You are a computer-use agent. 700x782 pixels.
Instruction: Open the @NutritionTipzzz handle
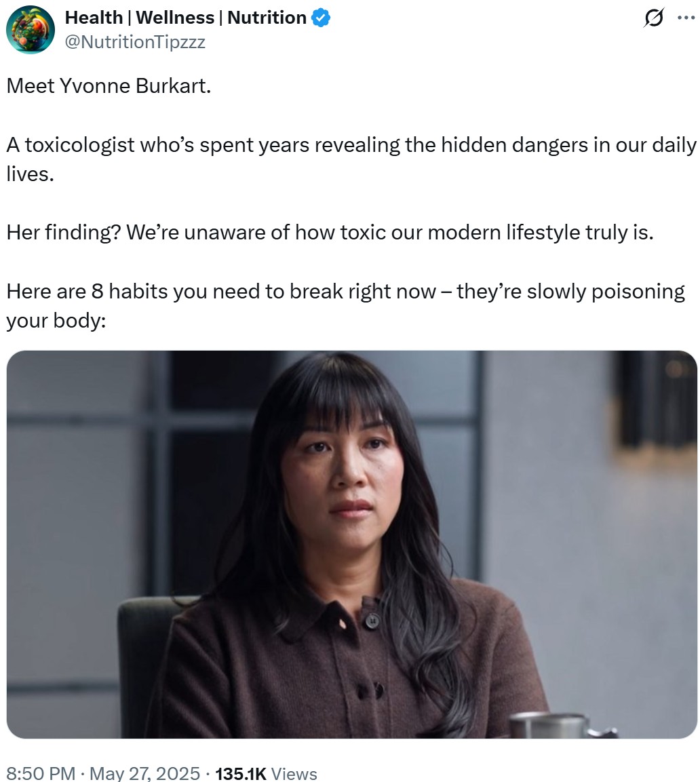(x=135, y=42)
